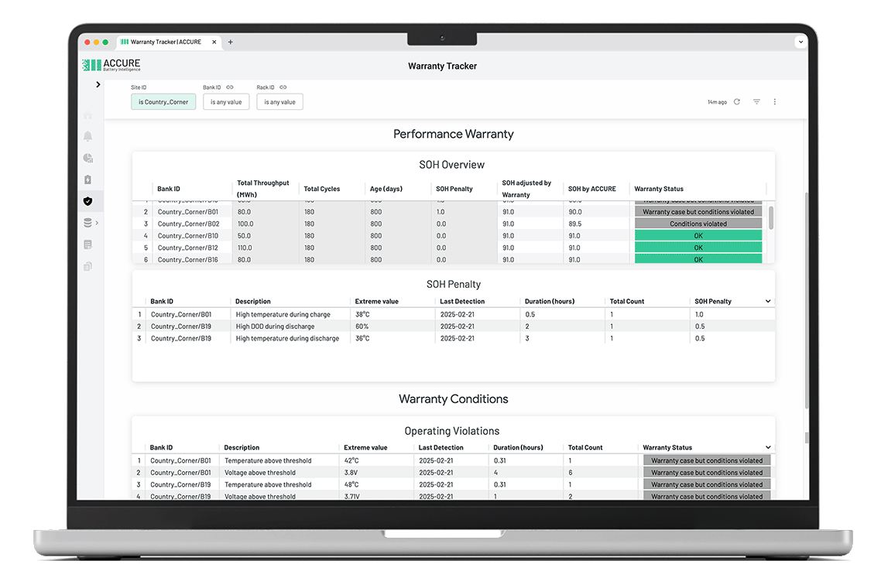Image resolution: width=881 pixels, height=588 pixels.
Task: Open SOH Penalty column sort dropdown
Action: click(768, 301)
